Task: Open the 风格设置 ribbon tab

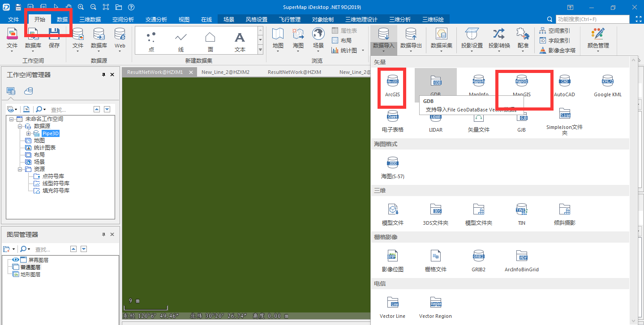Action: (257, 19)
